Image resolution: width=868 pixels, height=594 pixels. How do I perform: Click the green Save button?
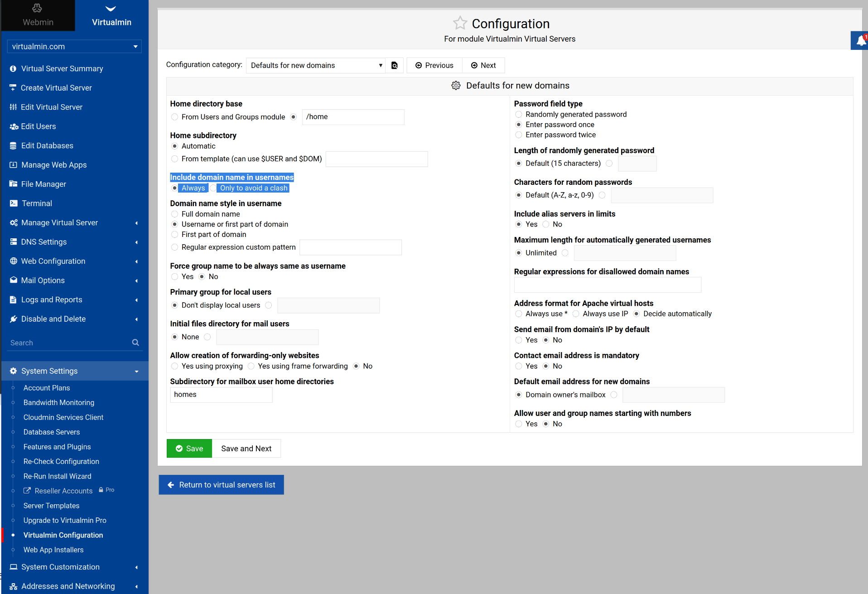[x=189, y=449]
